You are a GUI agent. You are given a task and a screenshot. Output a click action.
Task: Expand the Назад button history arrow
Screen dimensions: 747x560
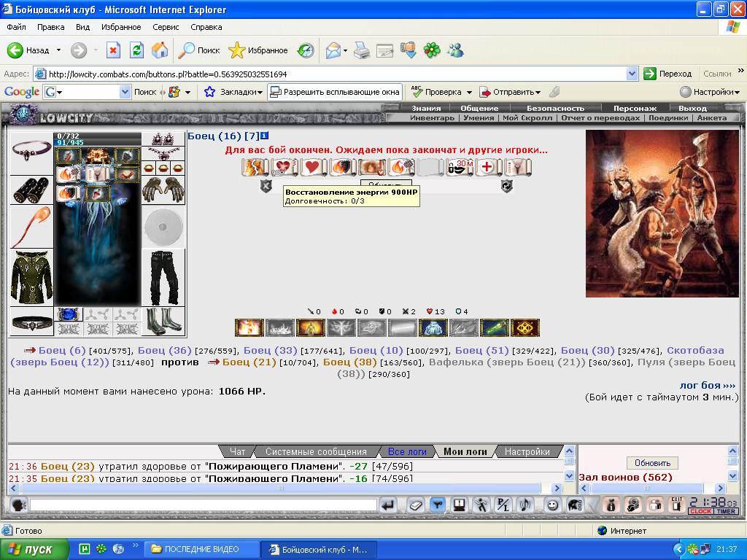[58, 50]
